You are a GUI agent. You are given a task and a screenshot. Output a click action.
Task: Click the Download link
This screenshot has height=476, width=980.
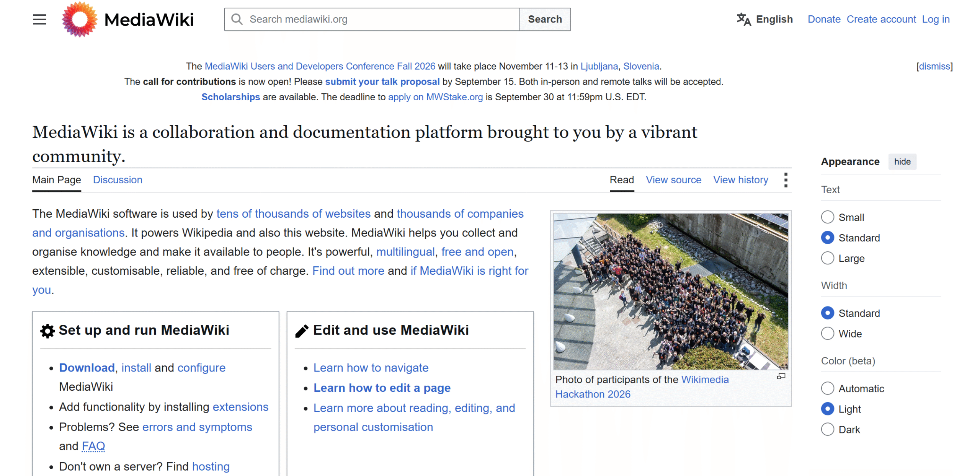(87, 368)
